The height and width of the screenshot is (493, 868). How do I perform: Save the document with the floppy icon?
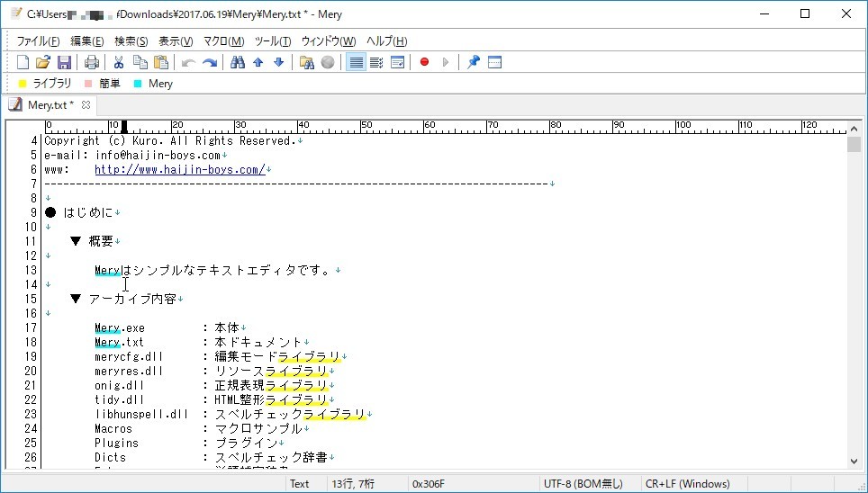[64, 62]
